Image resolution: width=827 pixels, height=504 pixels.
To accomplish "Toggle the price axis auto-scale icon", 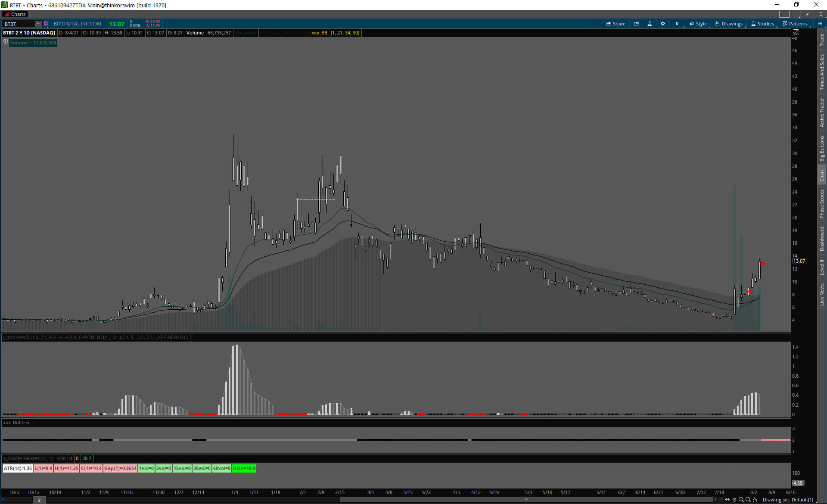I will pos(796,32).
